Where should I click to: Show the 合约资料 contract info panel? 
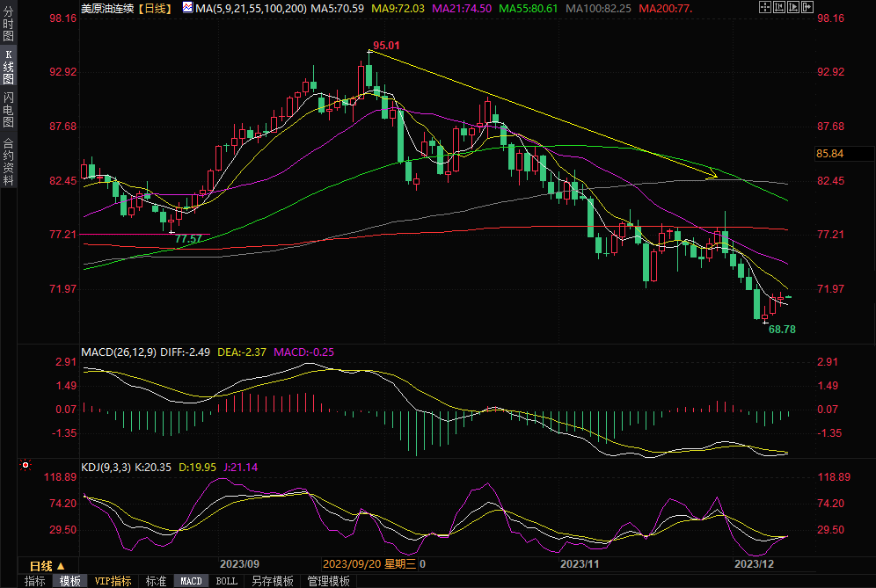tap(8, 161)
